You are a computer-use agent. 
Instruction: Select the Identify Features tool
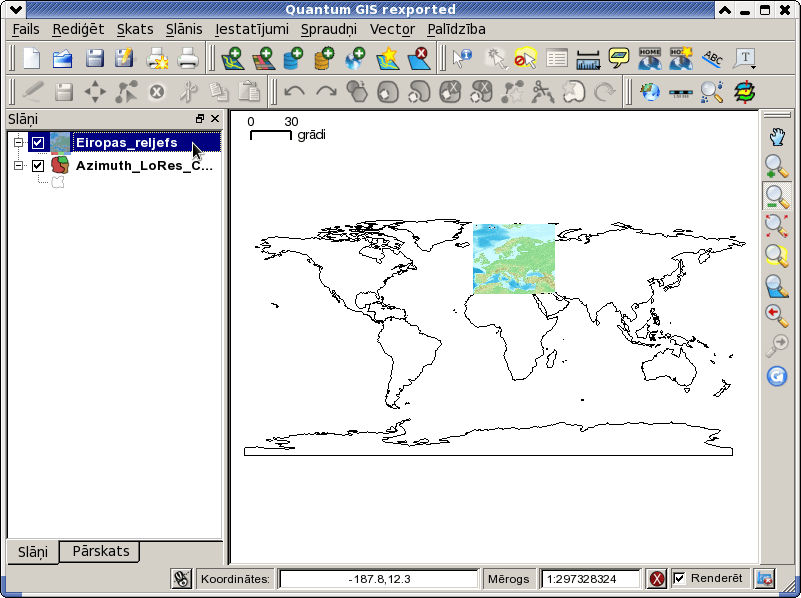[x=463, y=58]
